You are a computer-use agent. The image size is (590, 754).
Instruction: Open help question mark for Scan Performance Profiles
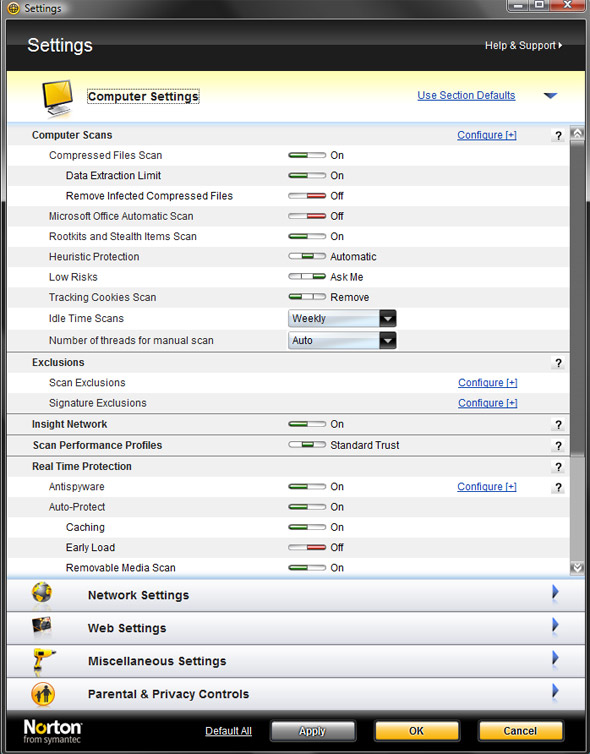point(558,446)
